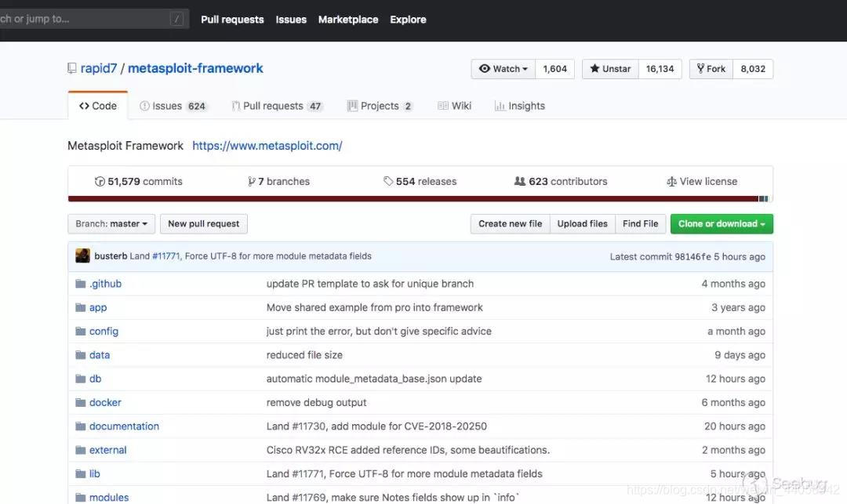Open Pull requests in top navigation
The image size is (847, 504).
[232, 20]
